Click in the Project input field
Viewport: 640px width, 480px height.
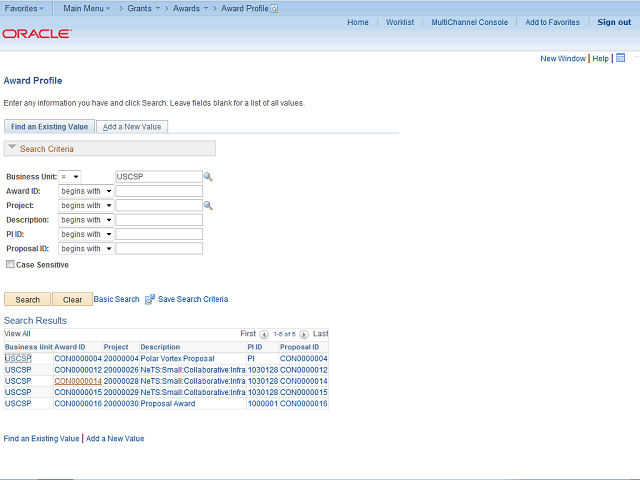159,205
